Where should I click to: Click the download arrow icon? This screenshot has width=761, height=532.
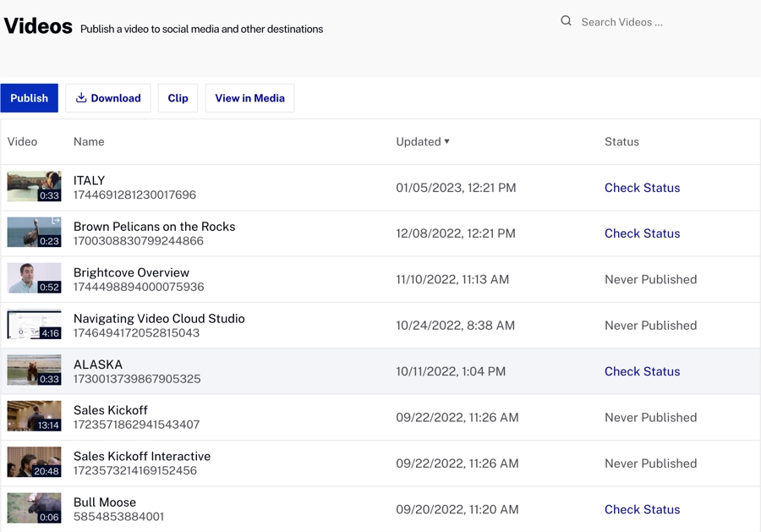pos(81,98)
